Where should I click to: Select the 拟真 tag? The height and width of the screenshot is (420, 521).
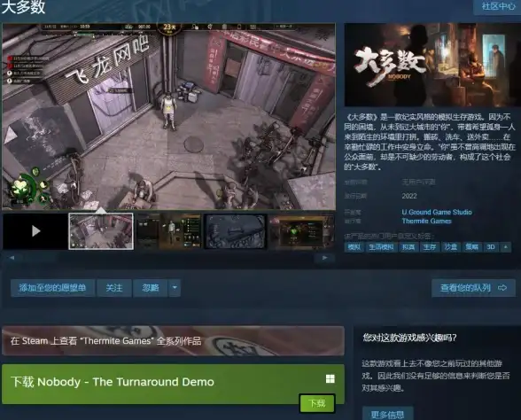[x=408, y=247]
